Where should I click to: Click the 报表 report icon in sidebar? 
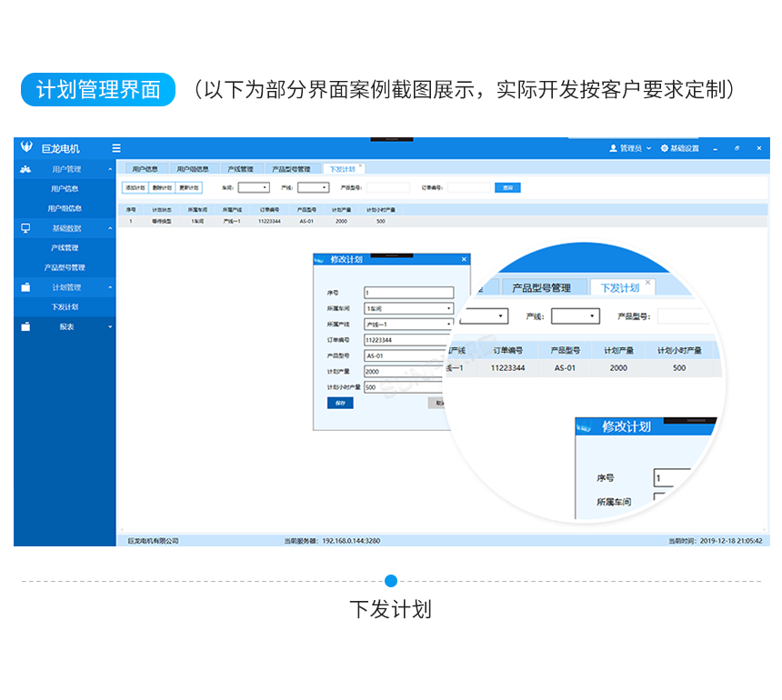[25, 325]
